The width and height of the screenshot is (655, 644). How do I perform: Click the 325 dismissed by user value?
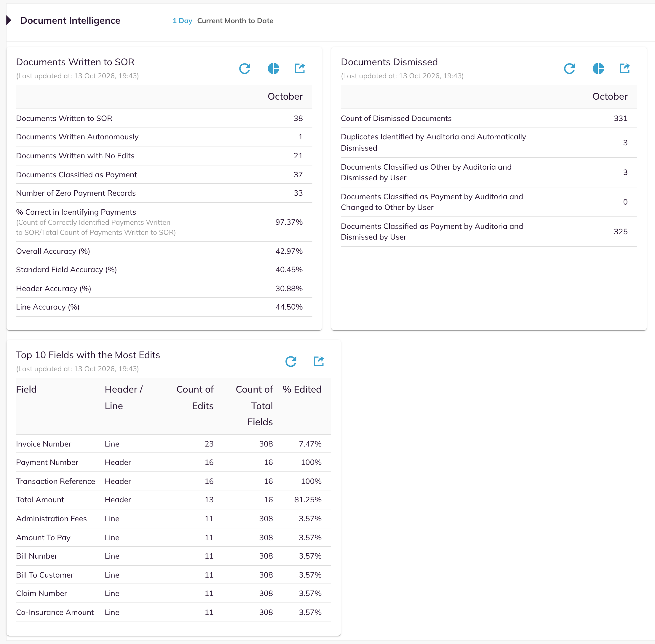(621, 232)
